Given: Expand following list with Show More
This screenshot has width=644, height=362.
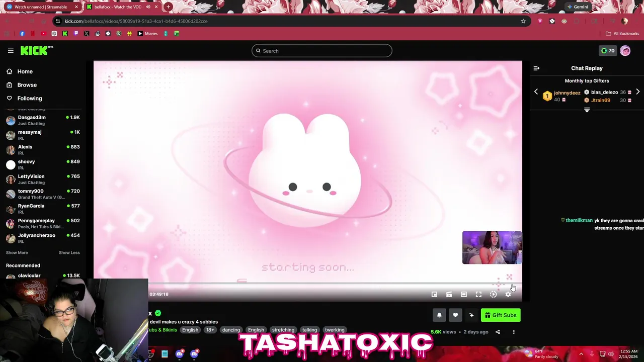Looking at the screenshot, I should [17, 253].
